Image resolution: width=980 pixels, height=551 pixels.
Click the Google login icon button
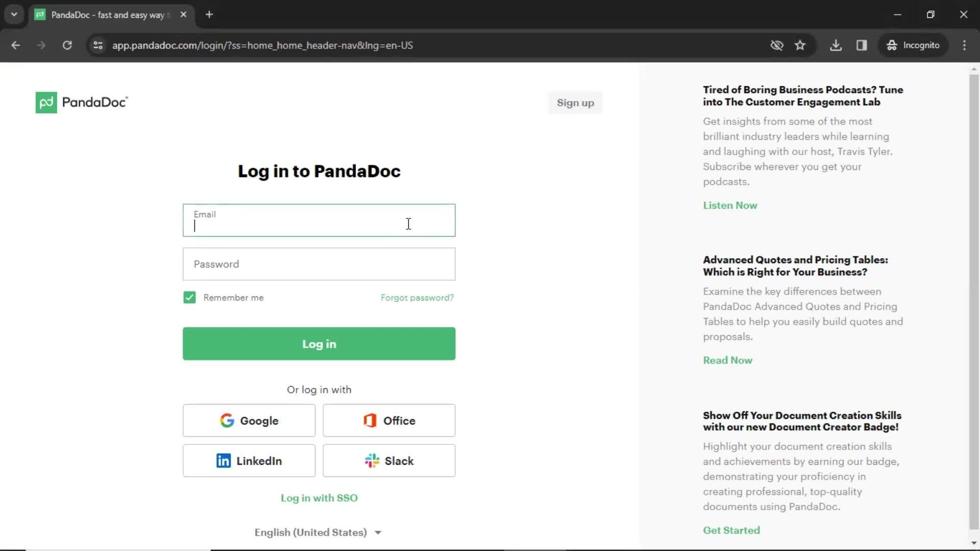(249, 420)
